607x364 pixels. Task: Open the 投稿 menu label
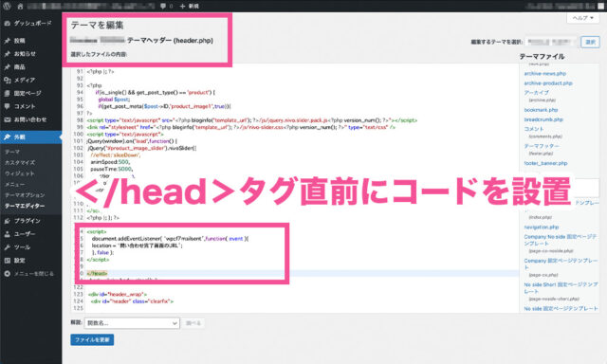19,41
